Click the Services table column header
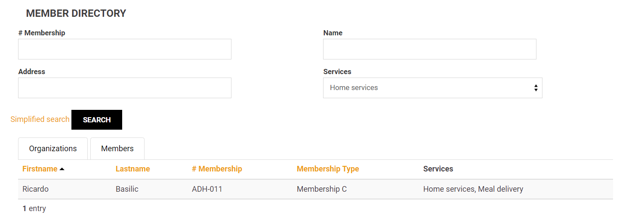This screenshot has width=644, height=221. click(438, 169)
